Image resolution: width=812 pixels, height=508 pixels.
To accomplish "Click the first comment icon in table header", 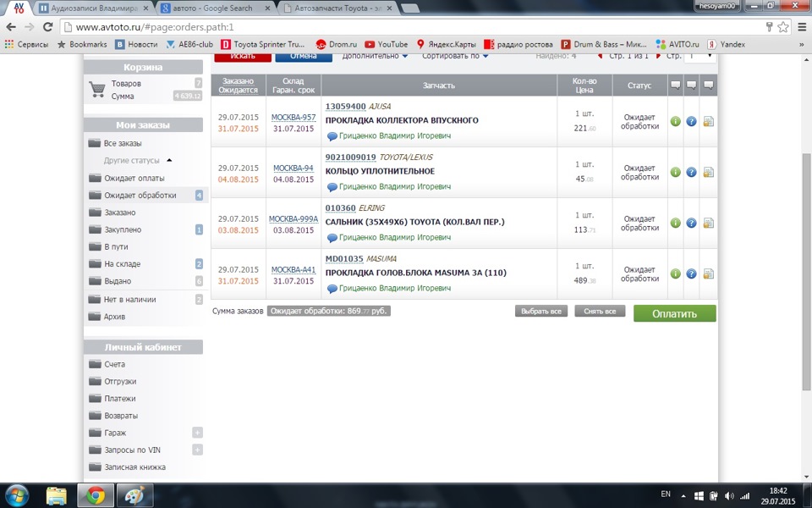I will 675,86.
